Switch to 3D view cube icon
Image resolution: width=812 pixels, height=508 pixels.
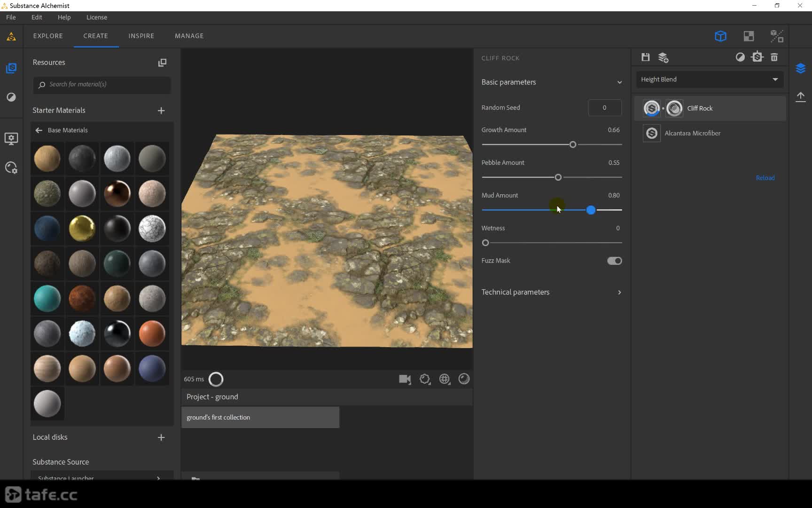click(x=720, y=36)
